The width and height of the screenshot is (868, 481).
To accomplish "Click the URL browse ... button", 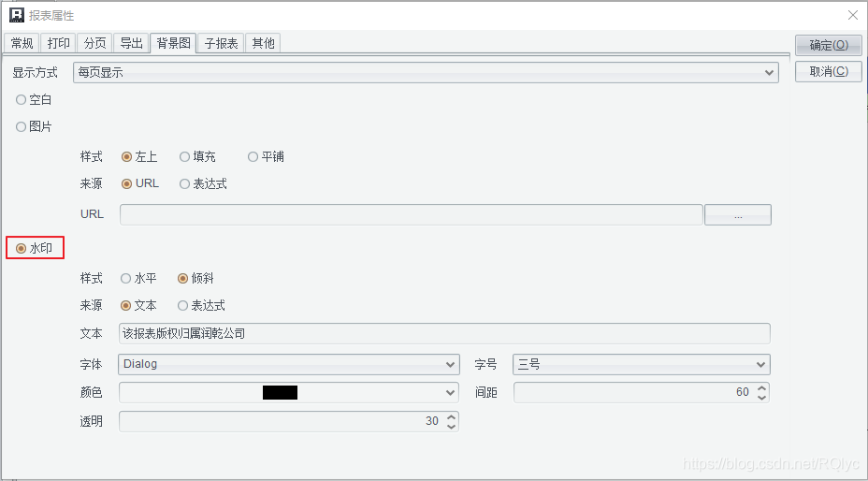I will coord(738,215).
